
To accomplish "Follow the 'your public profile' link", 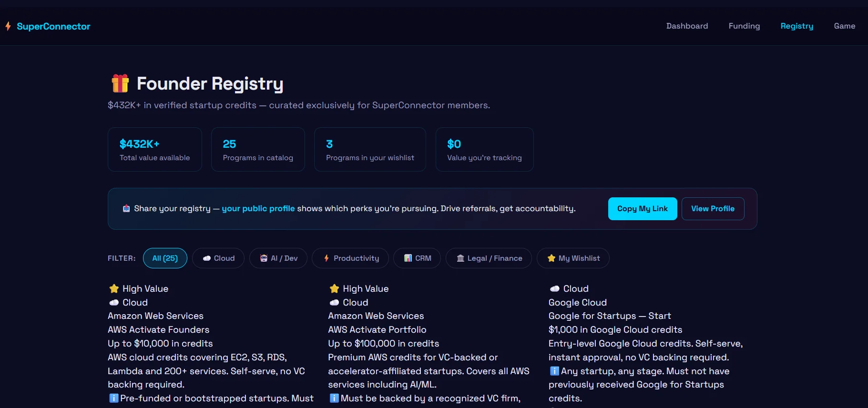I will click(x=258, y=208).
